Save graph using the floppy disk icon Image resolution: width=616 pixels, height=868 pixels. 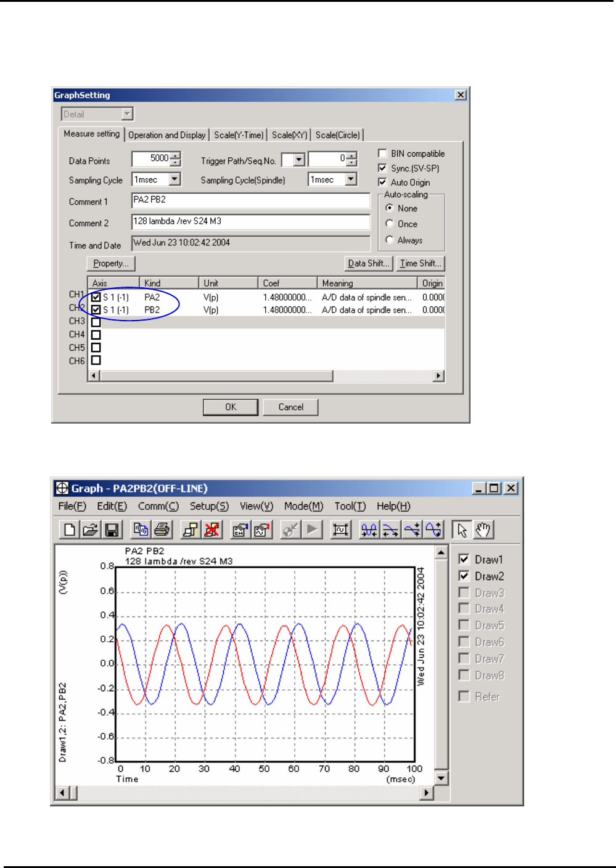(112, 530)
